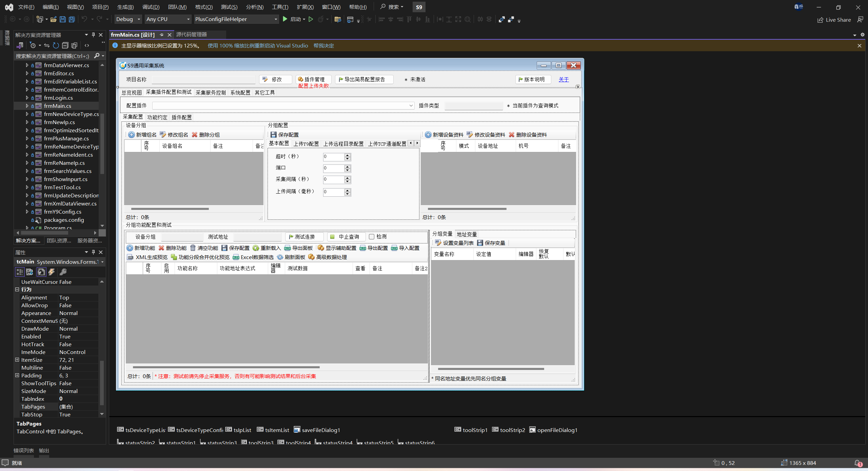The width and height of the screenshot is (868, 471).
Task: Toggle auto-hide pin of Solution Explorer panel
Action: pyautogui.click(x=93, y=35)
